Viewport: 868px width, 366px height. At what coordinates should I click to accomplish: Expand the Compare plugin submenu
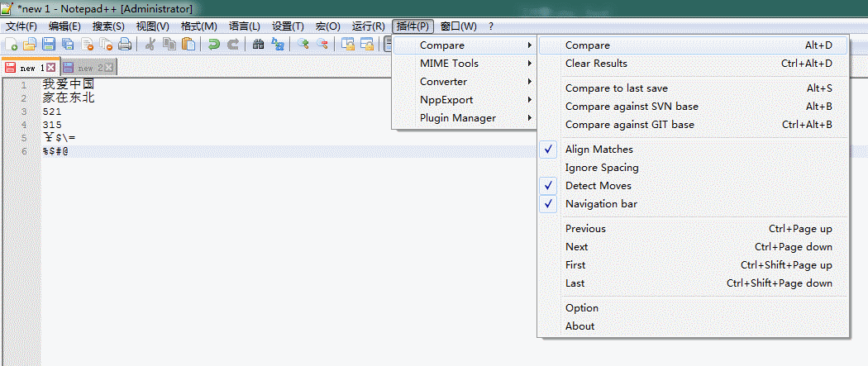(x=465, y=45)
